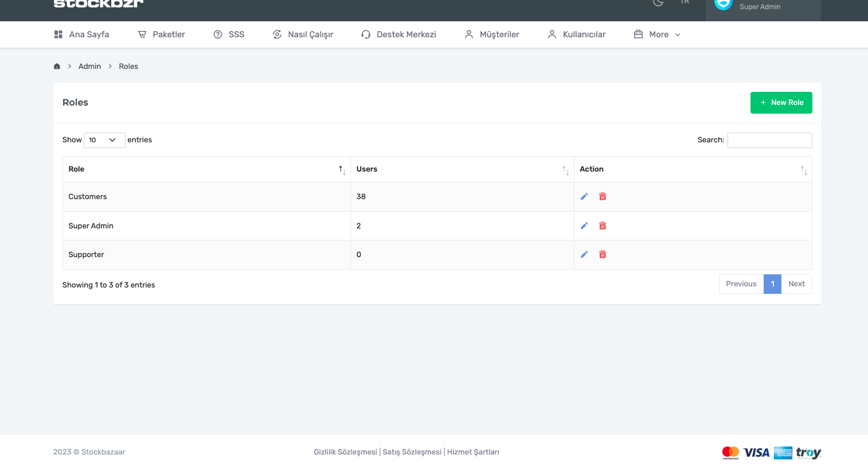
Task: Delete the Super Admin role
Action: pos(603,226)
